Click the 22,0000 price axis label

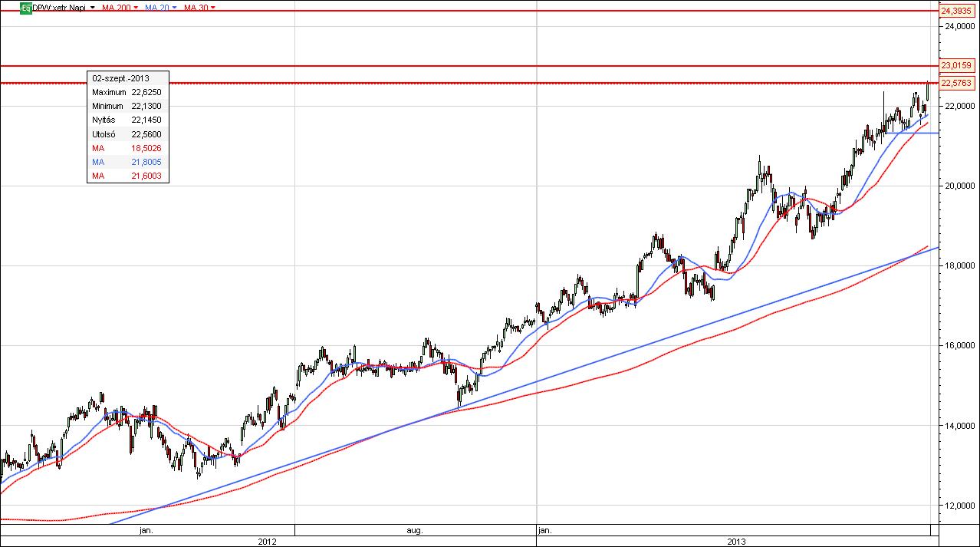coord(959,106)
